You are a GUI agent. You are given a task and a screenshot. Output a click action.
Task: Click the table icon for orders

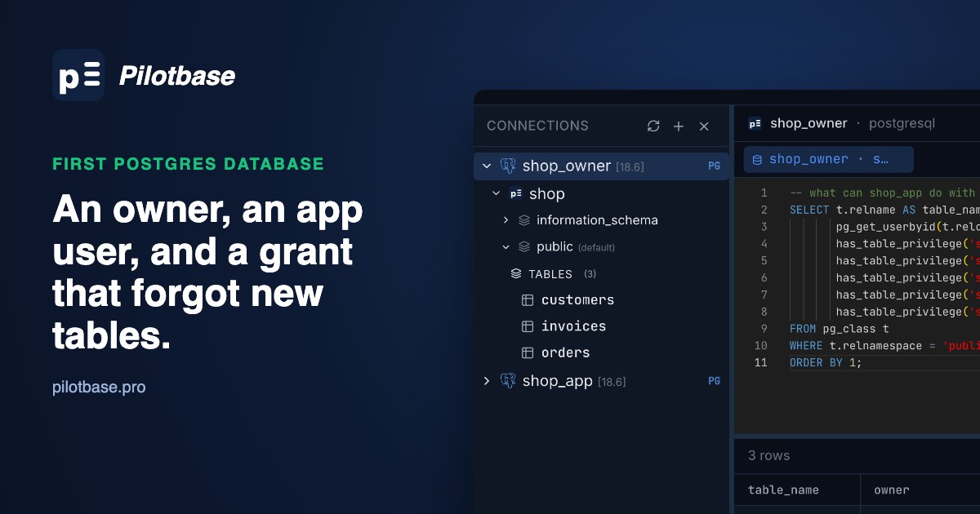pyautogui.click(x=528, y=352)
